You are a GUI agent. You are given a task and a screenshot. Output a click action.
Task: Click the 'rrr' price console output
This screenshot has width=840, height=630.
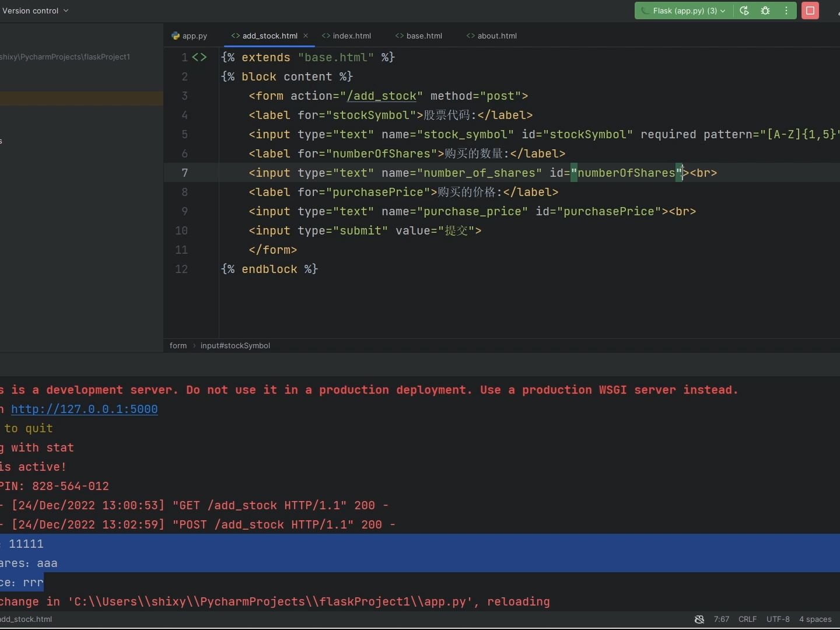coord(33,582)
